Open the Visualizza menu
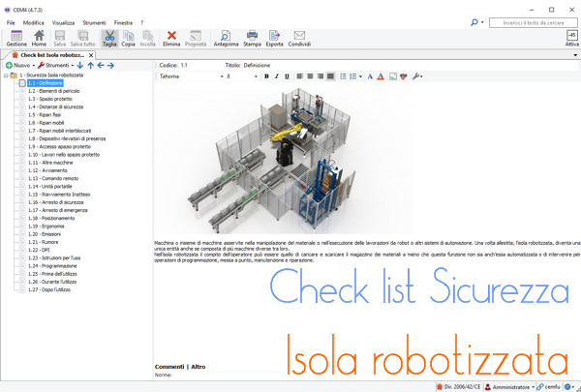The height and width of the screenshot is (392, 581). [63, 20]
